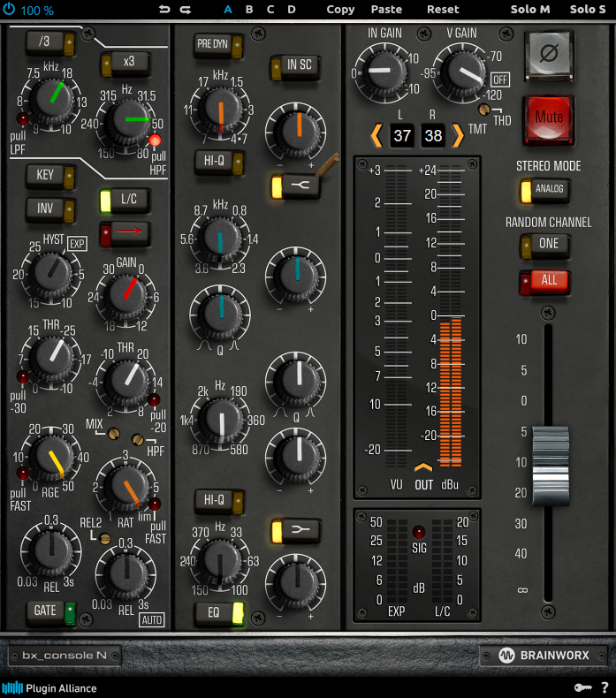Click Copy in the top bar
This screenshot has height=698, width=616.
tap(340, 10)
